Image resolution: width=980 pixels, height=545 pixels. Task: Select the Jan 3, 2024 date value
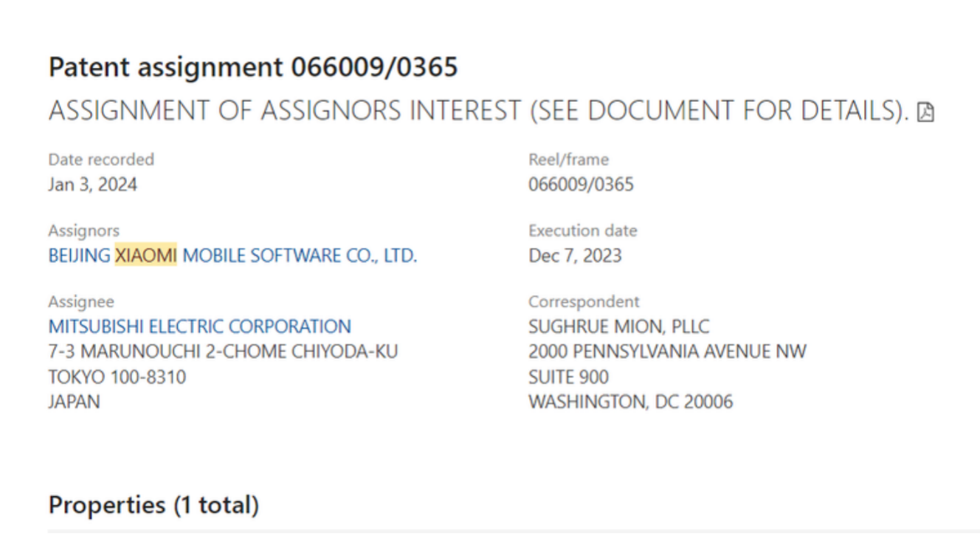[92, 185]
